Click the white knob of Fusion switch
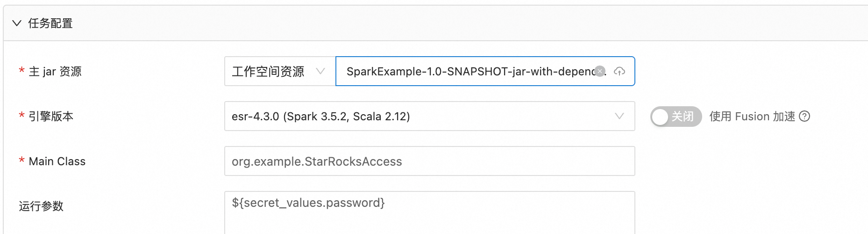The image size is (868, 234). click(660, 117)
